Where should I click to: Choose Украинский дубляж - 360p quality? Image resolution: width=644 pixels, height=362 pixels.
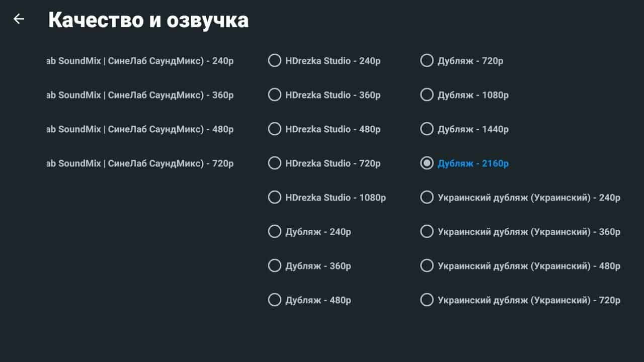427,232
